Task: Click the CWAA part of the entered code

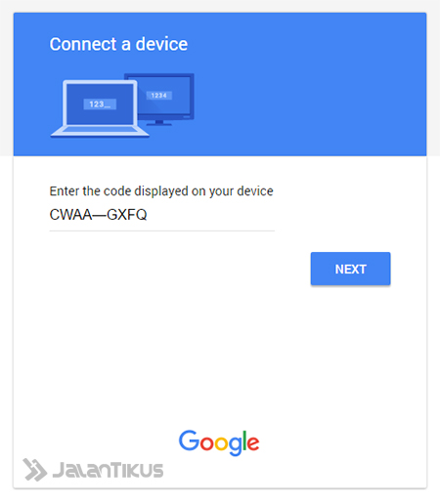Action: click(x=70, y=215)
